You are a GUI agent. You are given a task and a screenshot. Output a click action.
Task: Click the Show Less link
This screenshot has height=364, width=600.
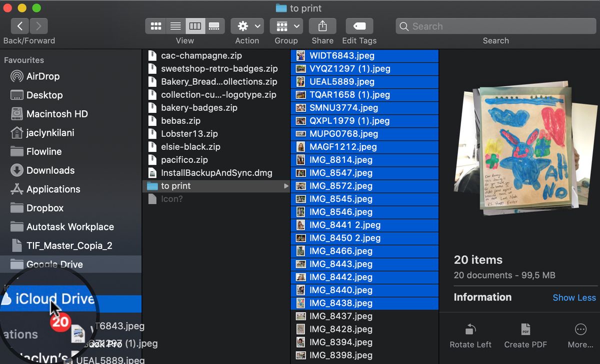pyautogui.click(x=574, y=297)
